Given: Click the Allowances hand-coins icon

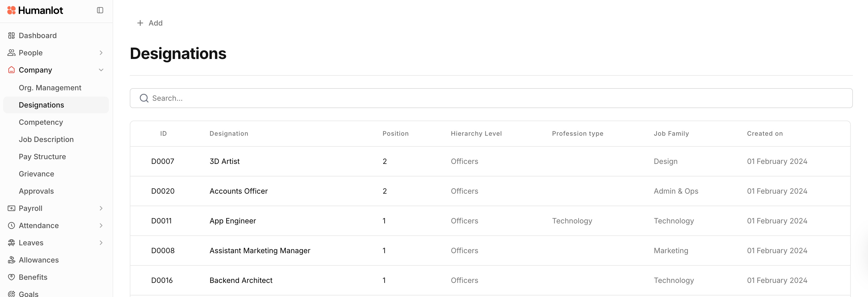Looking at the screenshot, I should tap(11, 260).
